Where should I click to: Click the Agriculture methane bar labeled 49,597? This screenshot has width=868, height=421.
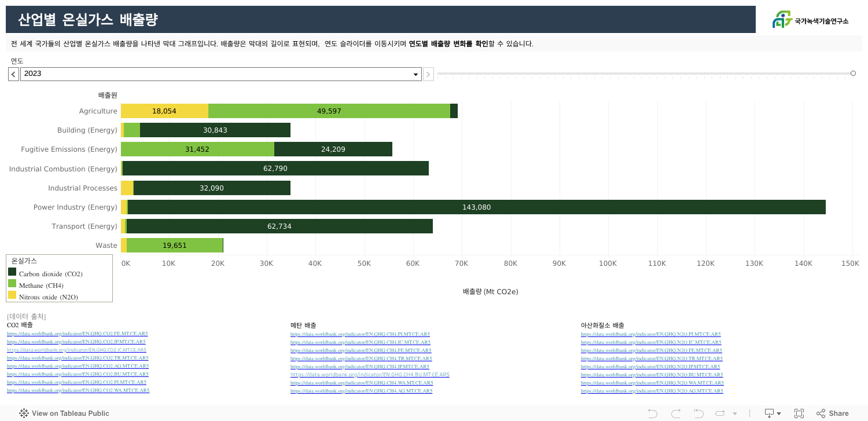329,111
